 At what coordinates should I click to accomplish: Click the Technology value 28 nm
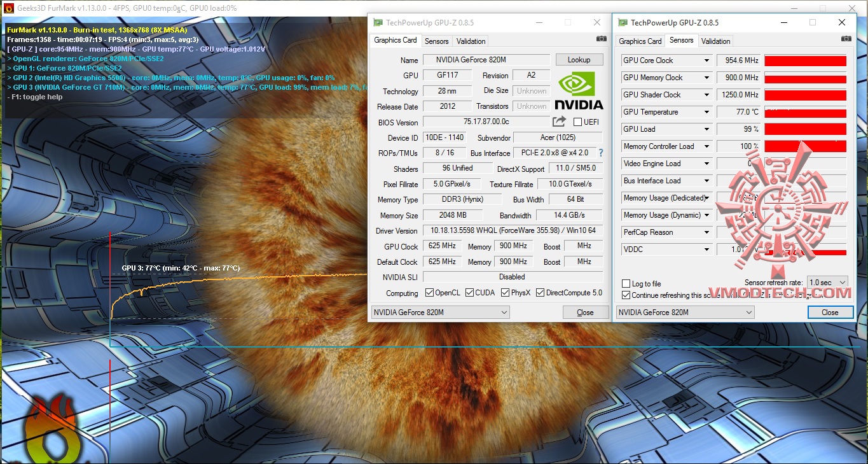(x=448, y=91)
